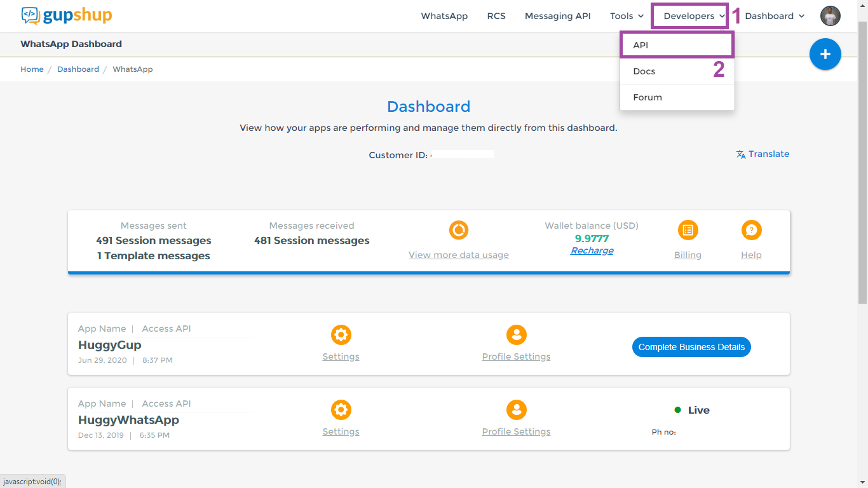The height and width of the screenshot is (488, 868).
Task: Click the Translate link
Action: 769,154
